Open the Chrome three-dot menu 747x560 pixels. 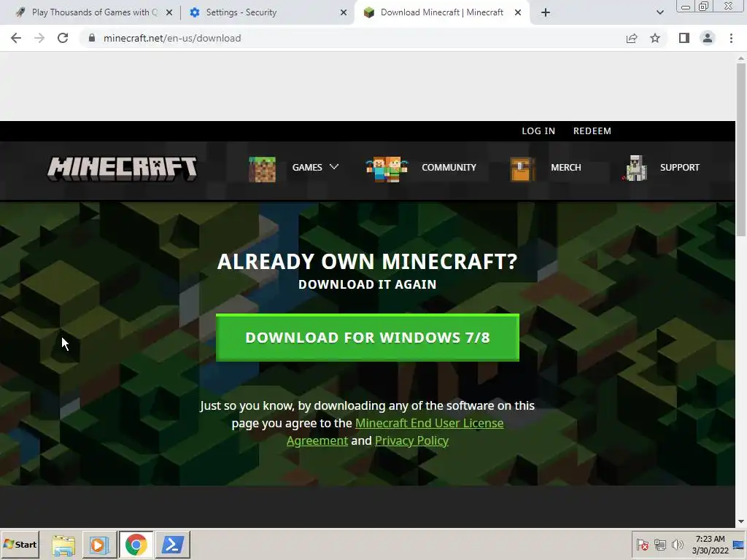(731, 38)
